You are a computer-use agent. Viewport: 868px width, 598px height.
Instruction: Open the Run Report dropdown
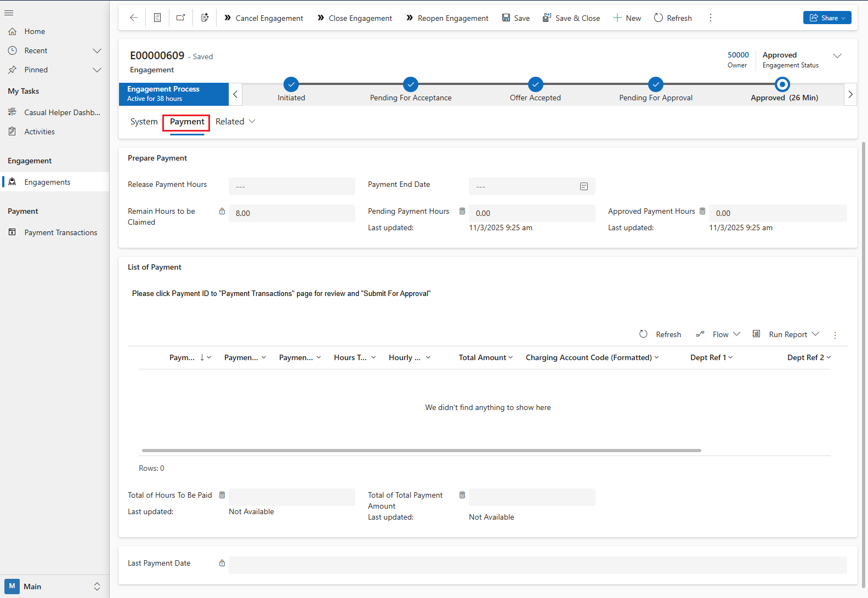pyautogui.click(x=787, y=334)
